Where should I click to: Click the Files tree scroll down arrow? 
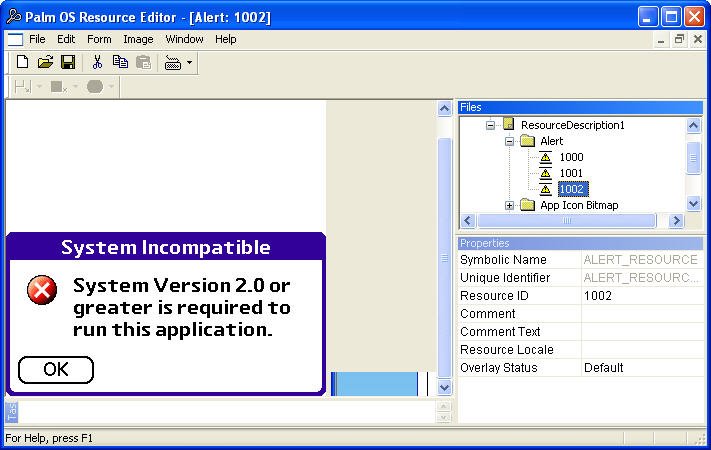pos(694,203)
